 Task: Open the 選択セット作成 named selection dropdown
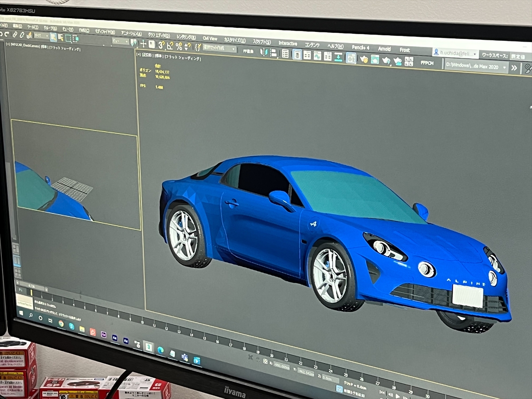click(x=219, y=48)
